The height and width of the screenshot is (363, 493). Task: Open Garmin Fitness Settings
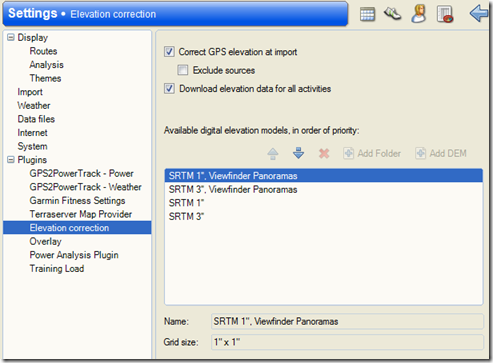(77, 201)
